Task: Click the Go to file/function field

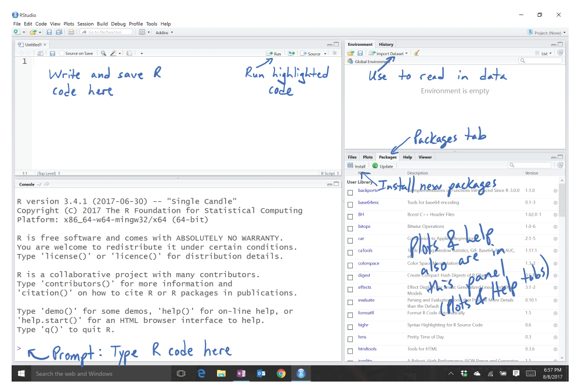Action: coord(106,32)
